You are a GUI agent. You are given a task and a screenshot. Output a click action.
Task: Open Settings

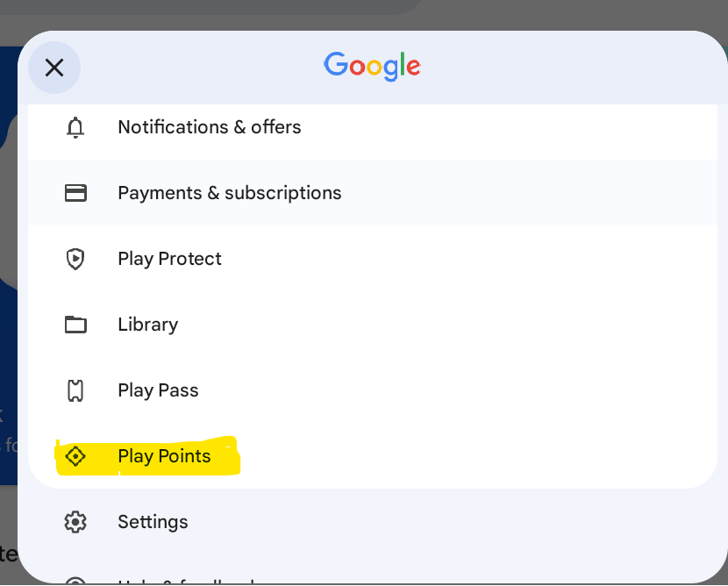coord(373,522)
